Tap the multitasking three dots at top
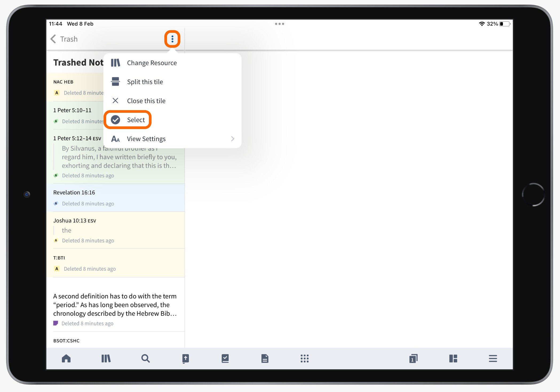560x392 pixels. [x=279, y=24]
